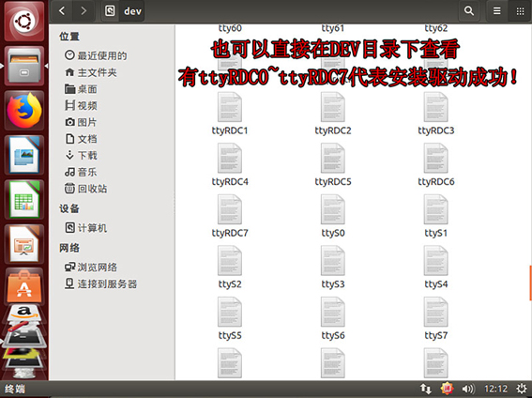Select 计算机 under devices

click(85, 228)
